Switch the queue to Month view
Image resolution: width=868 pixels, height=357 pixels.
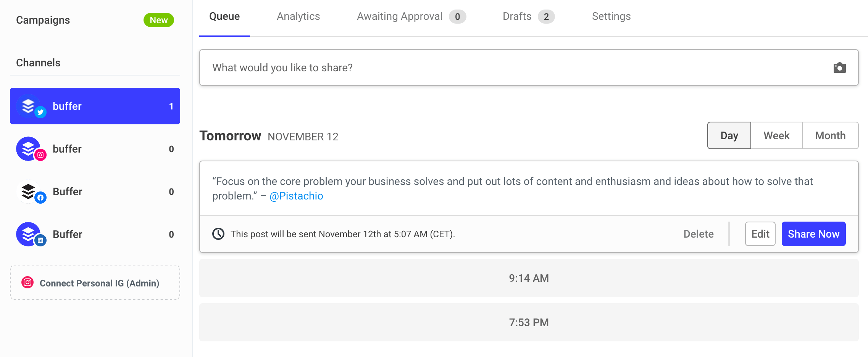(x=830, y=136)
